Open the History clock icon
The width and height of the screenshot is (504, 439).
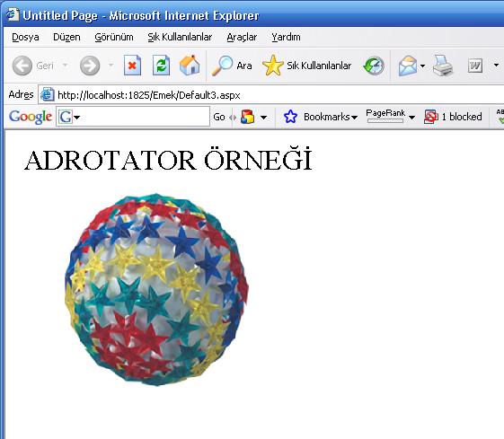click(374, 66)
